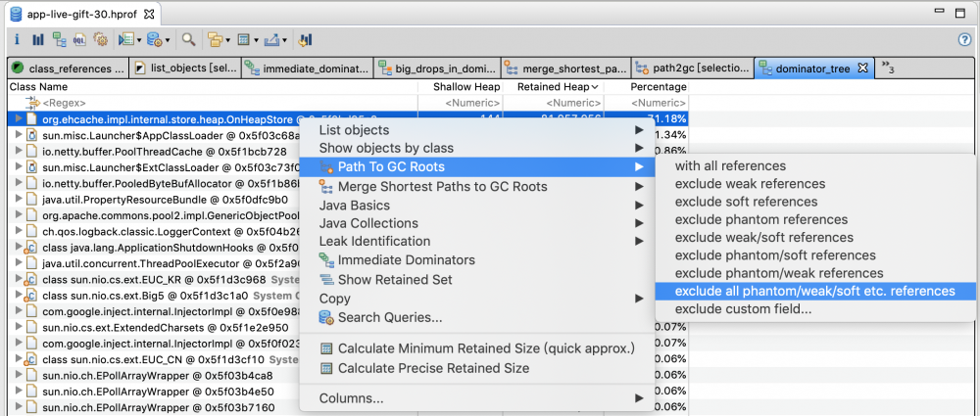The image size is (980, 416).
Task: Open the heap dump overview info icon
Action: pyautogui.click(x=17, y=40)
